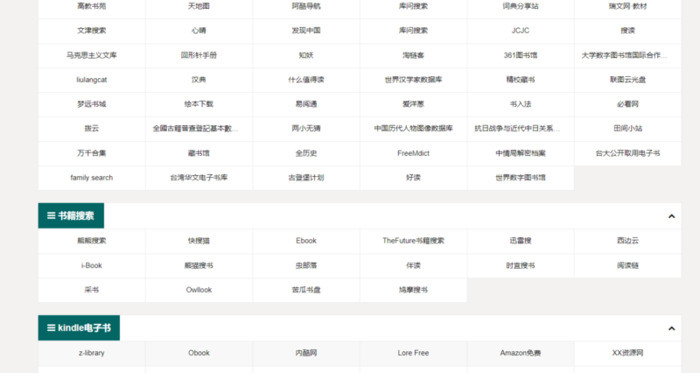The width and height of the screenshot is (700, 373).
Task: Open the 361图书馆 link
Action: coord(521,55)
